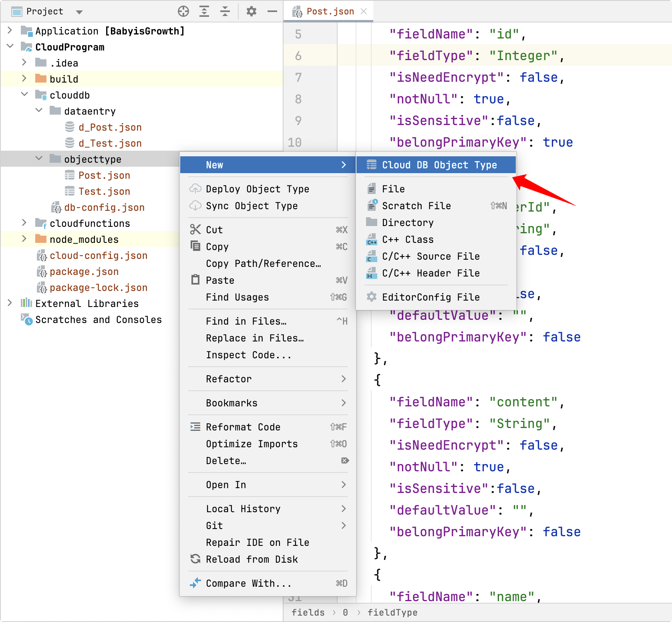This screenshot has height=622, width=672.
Task: Expand the .idea folder
Action: point(24,63)
